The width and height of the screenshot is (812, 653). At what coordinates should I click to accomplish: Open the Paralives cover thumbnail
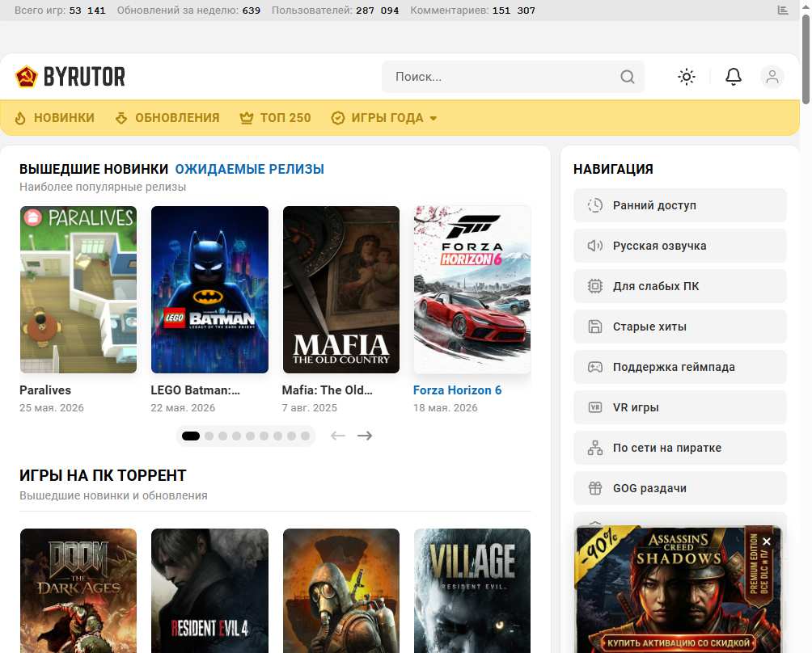click(78, 290)
